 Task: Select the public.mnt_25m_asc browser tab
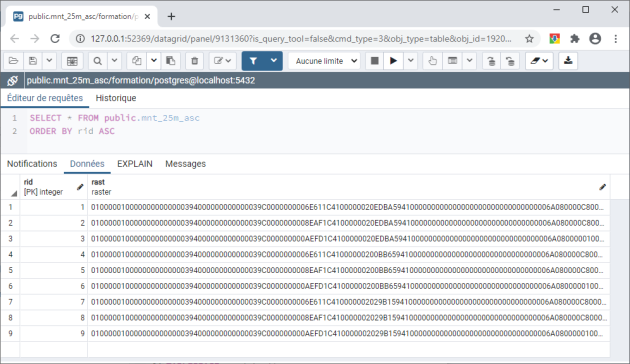pyautogui.click(x=82, y=16)
